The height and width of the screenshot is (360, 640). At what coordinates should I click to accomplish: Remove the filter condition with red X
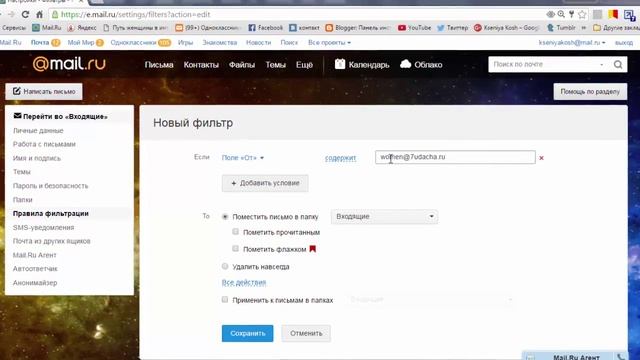[x=541, y=158]
